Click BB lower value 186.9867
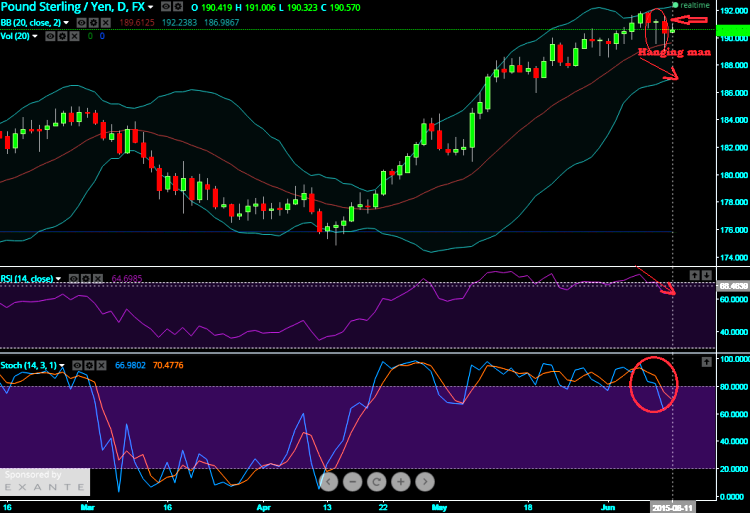Image resolution: width=750 pixels, height=513 pixels. [221, 22]
